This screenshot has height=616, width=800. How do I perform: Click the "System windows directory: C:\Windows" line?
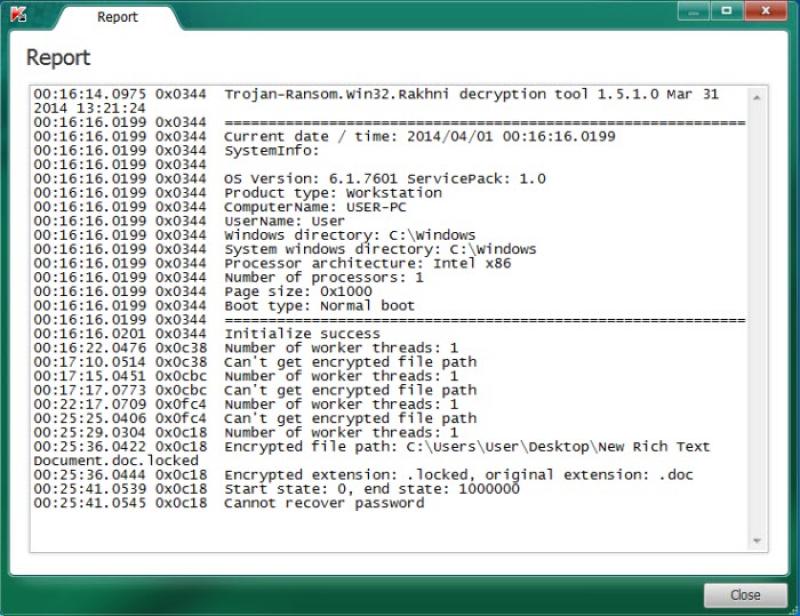(285, 250)
